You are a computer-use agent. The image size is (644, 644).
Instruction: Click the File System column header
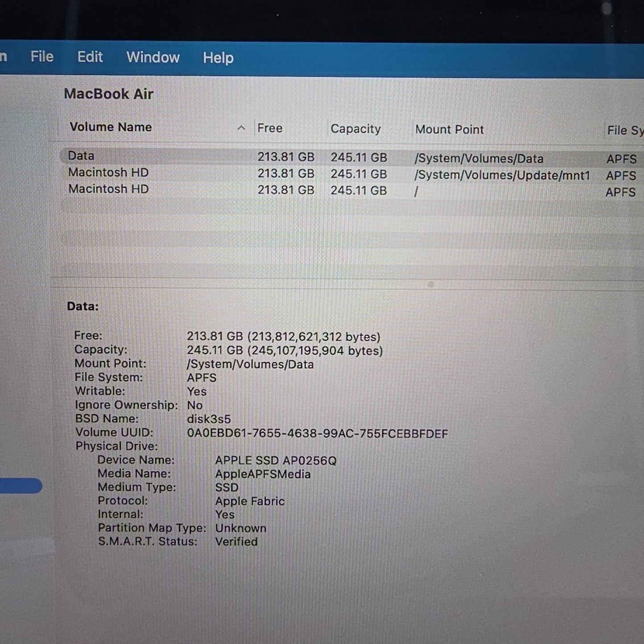(624, 130)
